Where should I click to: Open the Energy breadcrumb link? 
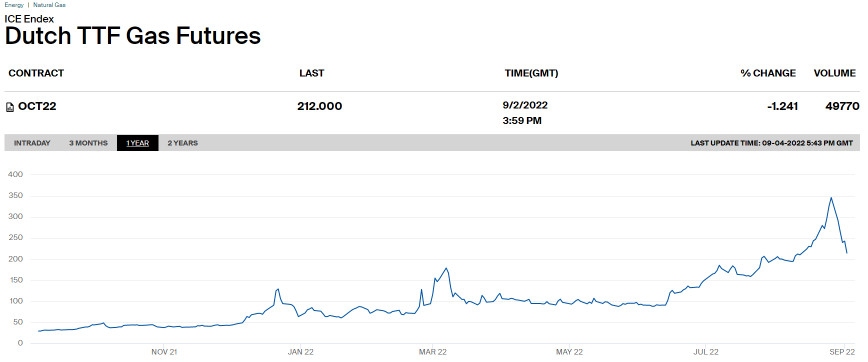pos(14,5)
